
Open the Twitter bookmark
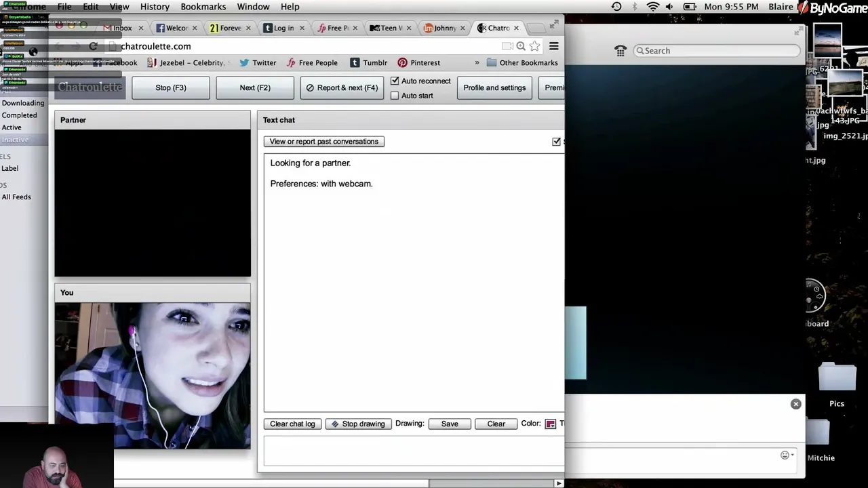pyautogui.click(x=258, y=62)
